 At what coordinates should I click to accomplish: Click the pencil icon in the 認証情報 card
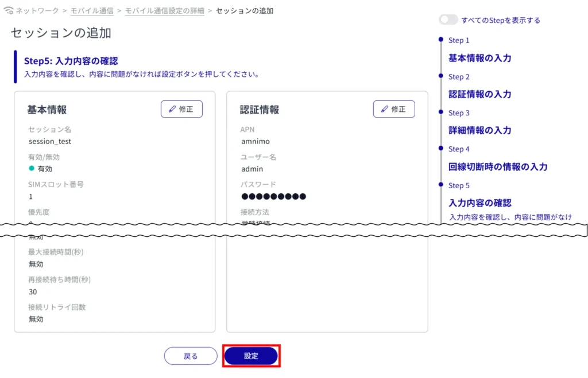pyautogui.click(x=385, y=109)
